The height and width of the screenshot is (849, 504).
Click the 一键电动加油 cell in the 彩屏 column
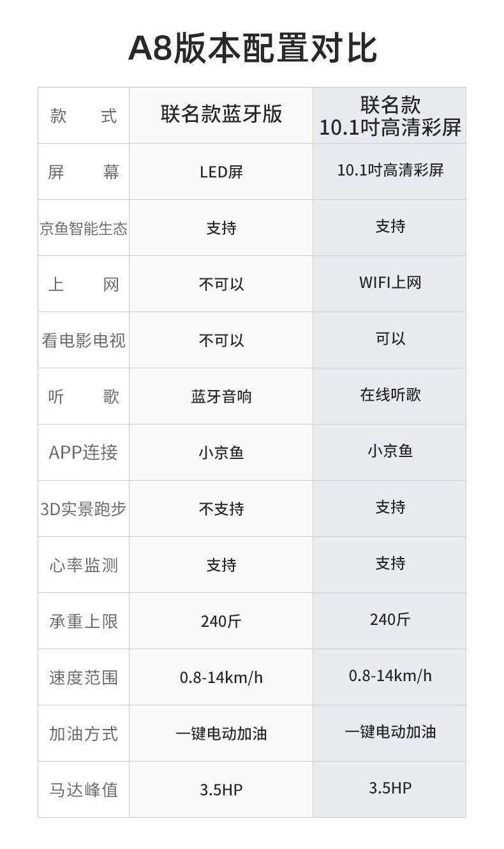[390, 732]
